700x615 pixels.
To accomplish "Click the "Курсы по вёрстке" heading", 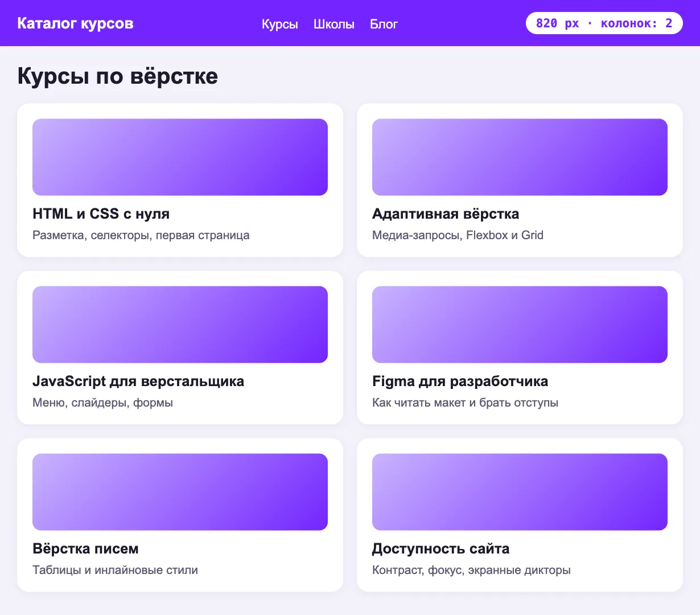I will (x=118, y=76).
